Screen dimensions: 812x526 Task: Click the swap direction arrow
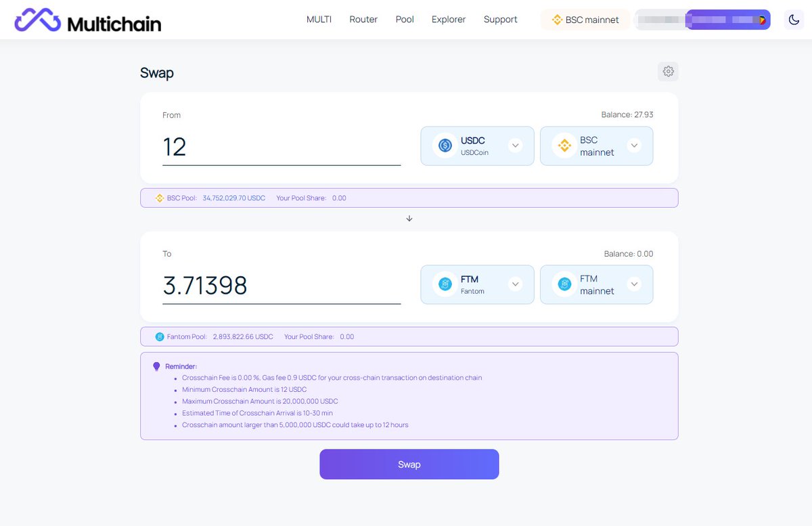pyautogui.click(x=409, y=219)
